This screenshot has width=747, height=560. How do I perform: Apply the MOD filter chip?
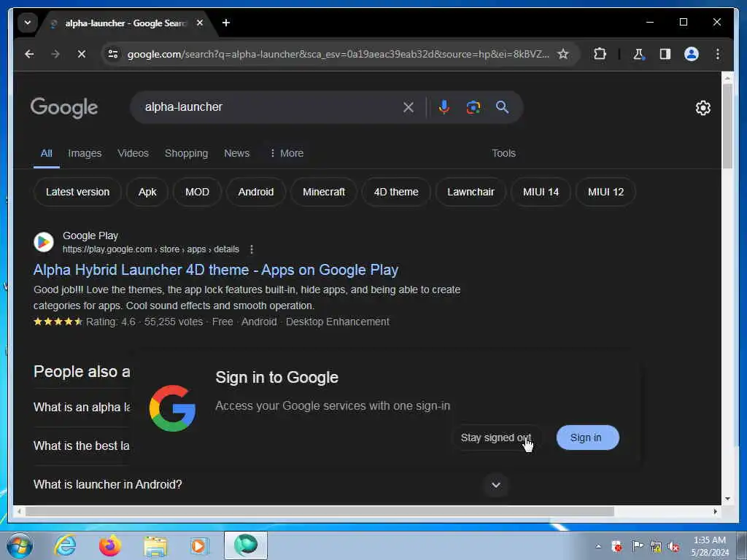click(x=197, y=192)
